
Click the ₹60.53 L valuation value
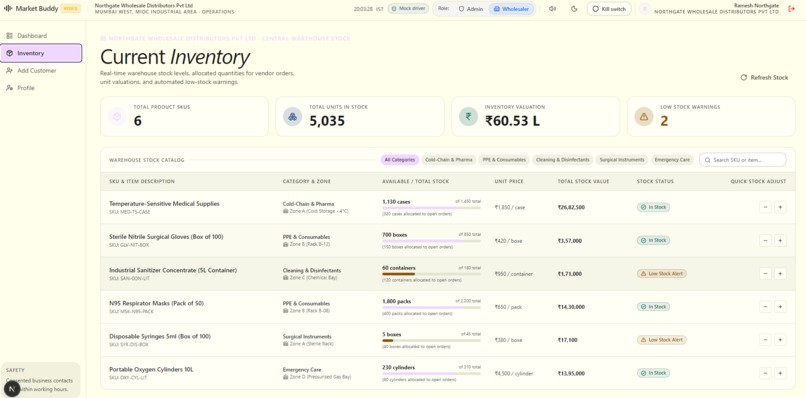[513, 121]
